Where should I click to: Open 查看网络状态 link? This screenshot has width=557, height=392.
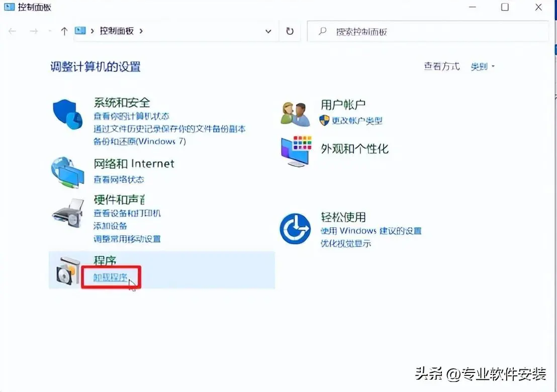coord(119,180)
